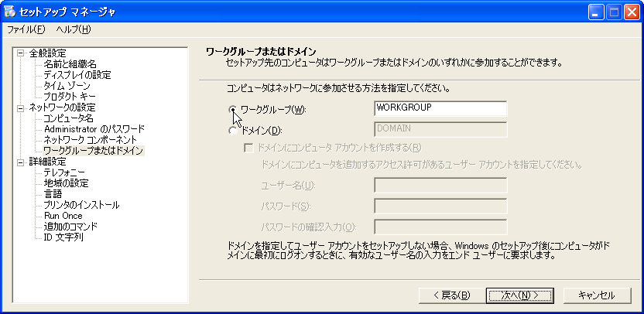The image size is (644, 314).
Task: Select the ワークグループ(W) radio button
Action: click(x=232, y=110)
